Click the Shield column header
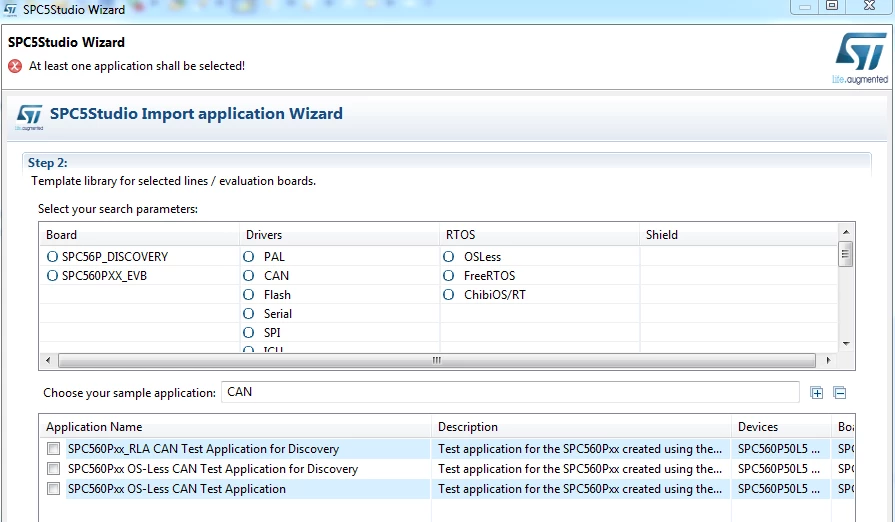This screenshot has width=895, height=522. coord(739,234)
